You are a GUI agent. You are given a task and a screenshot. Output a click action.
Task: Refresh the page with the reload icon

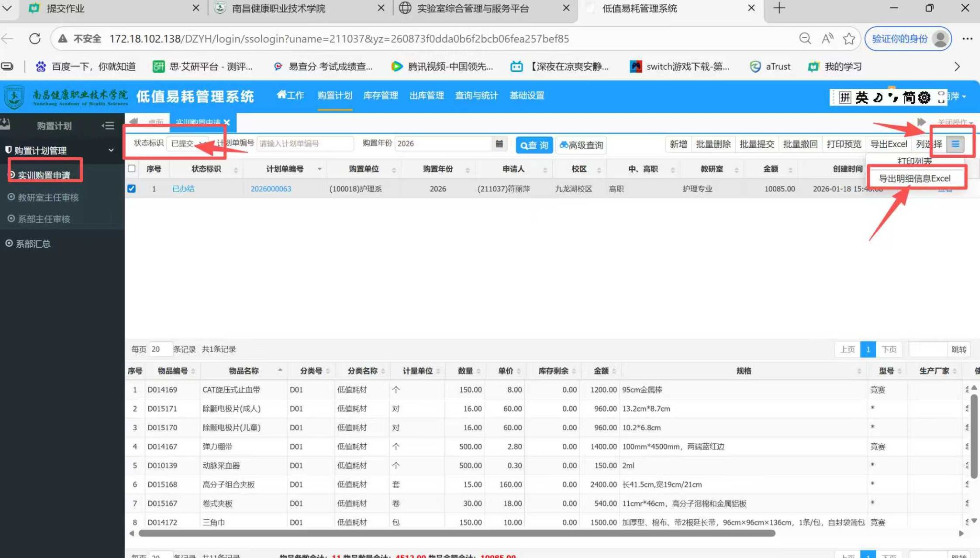click(34, 39)
